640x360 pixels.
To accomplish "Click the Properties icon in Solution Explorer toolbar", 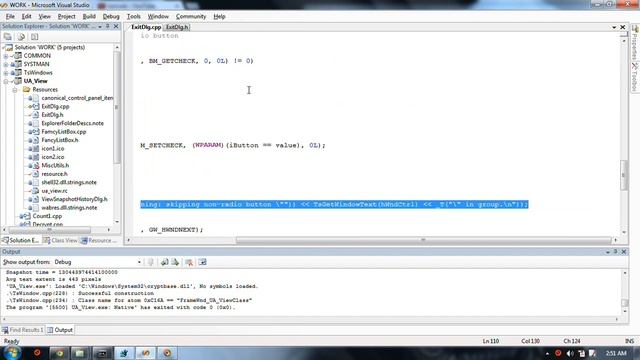I will tap(8, 37).
